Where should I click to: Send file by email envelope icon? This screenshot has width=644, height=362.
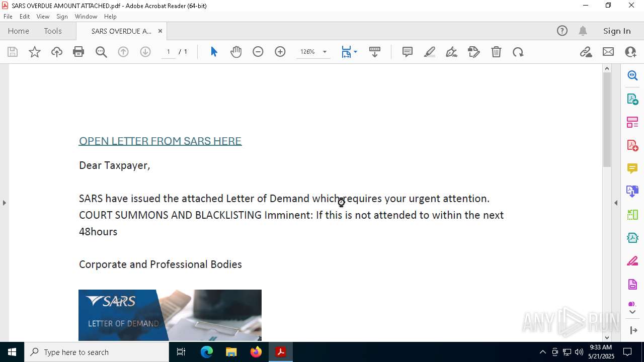[608, 52]
